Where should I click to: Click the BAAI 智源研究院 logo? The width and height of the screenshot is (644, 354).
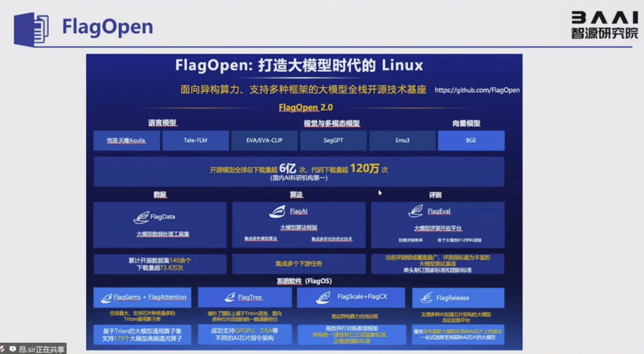point(604,24)
